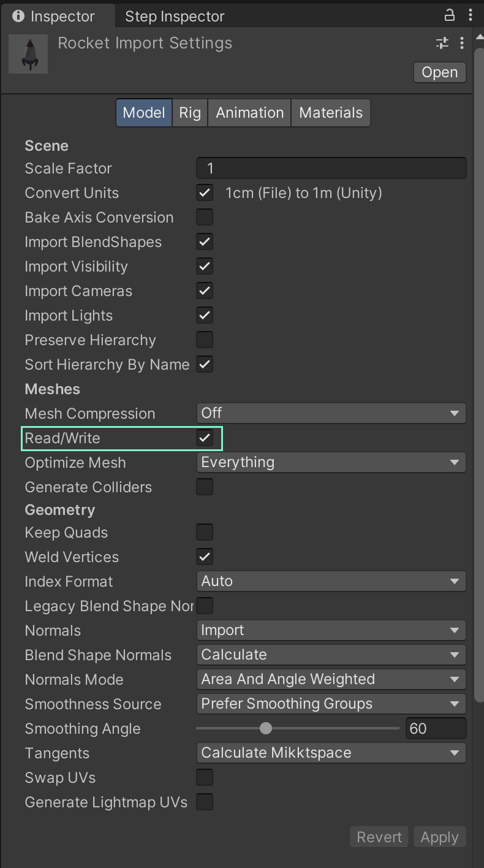Switch to the Rig tab
This screenshot has width=484, height=868.
click(190, 113)
